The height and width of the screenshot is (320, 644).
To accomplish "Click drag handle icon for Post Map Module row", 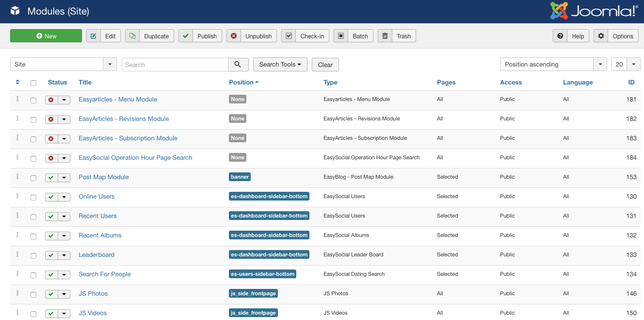I will click(x=17, y=176).
